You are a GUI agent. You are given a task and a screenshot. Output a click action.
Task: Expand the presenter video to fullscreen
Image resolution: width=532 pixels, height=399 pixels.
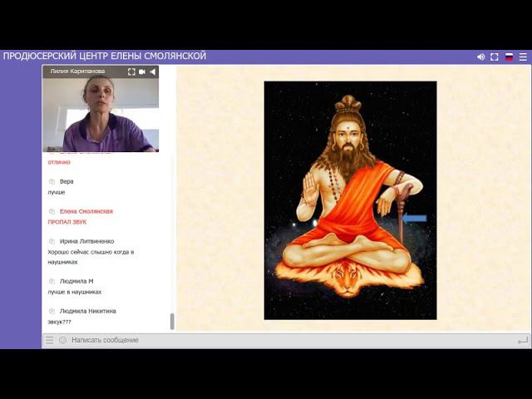tap(131, 71)
